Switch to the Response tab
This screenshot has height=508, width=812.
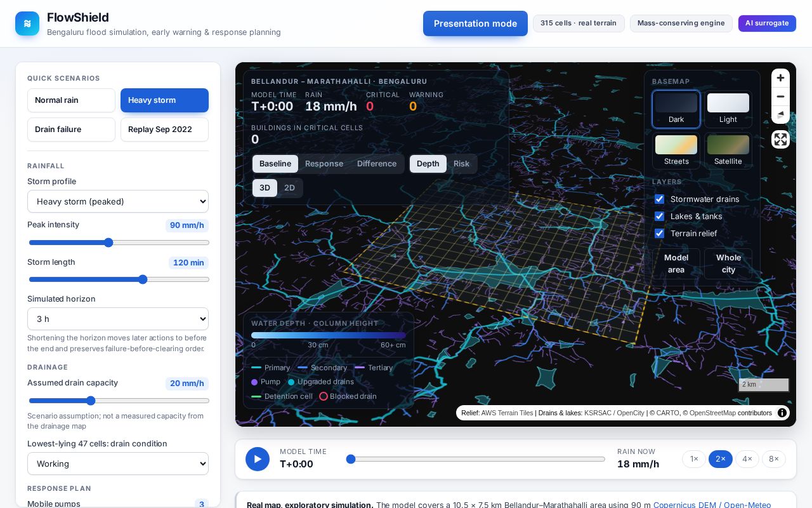click(x=324, y=164)
